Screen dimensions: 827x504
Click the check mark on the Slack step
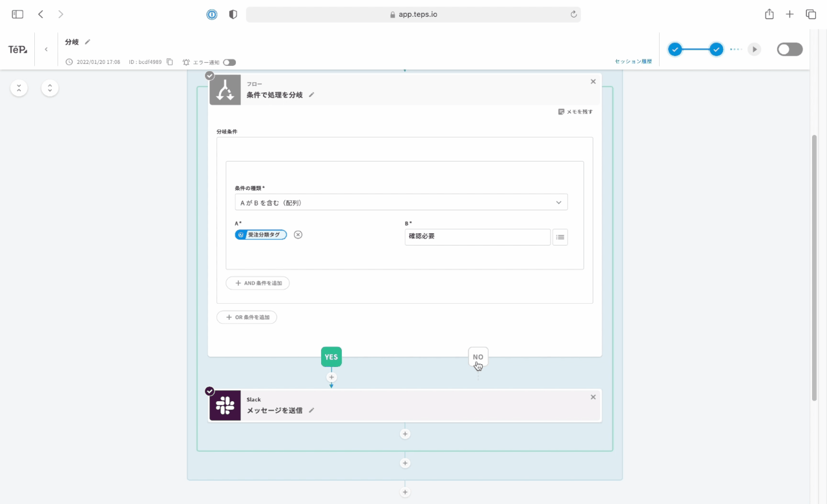(x=209, y=391)
